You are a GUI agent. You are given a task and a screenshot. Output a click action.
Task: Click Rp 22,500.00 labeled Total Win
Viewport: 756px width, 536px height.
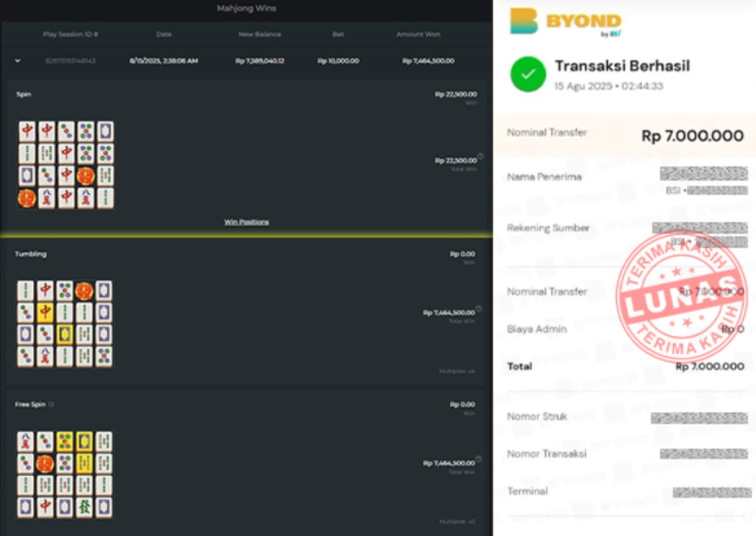pyautogui.click(x=456, y=160)
